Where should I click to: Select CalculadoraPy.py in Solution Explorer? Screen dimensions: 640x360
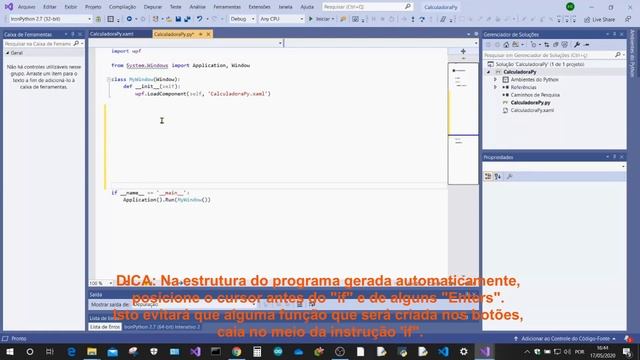(530, 102)
